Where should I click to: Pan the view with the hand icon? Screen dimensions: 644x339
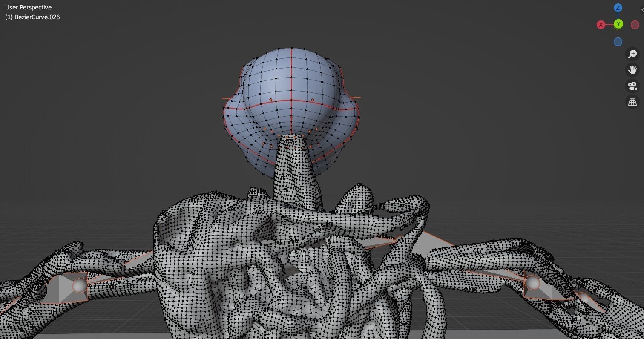(x=632, y=69)
